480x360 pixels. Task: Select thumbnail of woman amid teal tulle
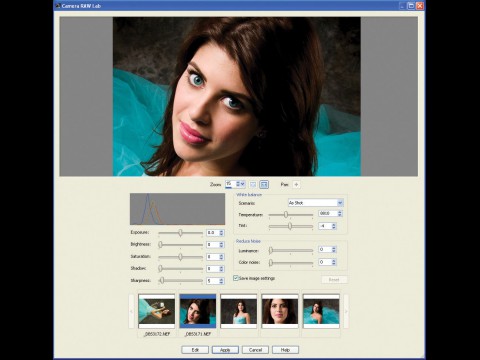point(321,311)
